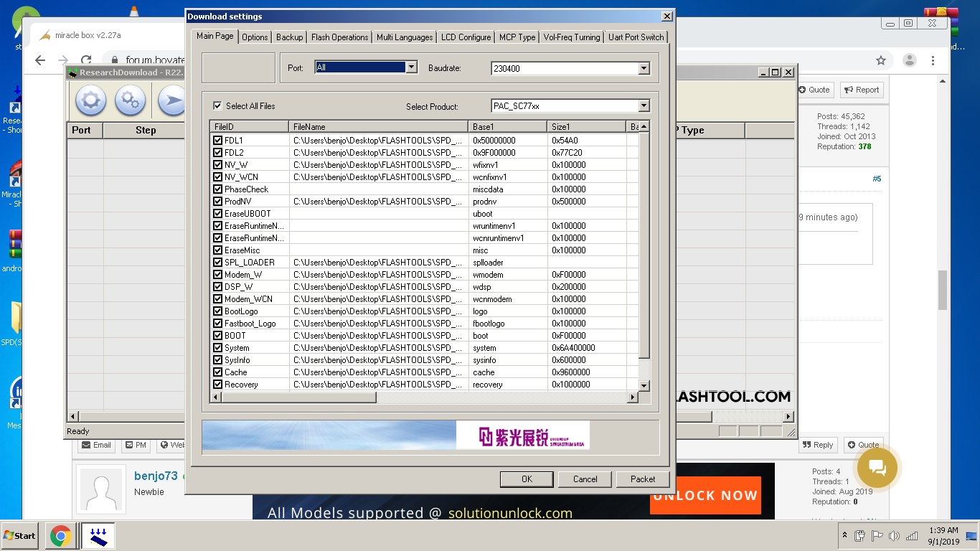Bookmark the page with the star icon
The width and height of the screenshot is (980, 551).
click(x=881, y=60)
